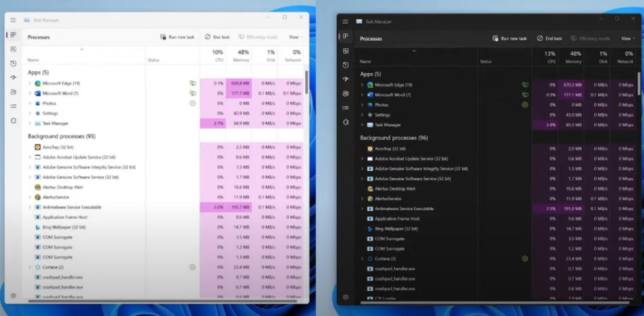This screenshot has width=644, height=316.
Task: Open Services page in light Task Manager
Action: 13,120
